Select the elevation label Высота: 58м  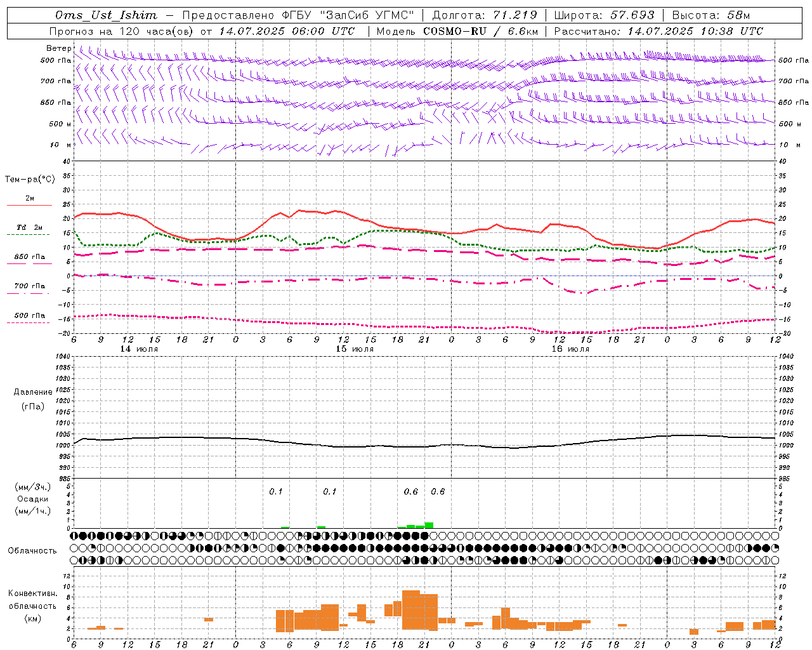pos(710,15)
